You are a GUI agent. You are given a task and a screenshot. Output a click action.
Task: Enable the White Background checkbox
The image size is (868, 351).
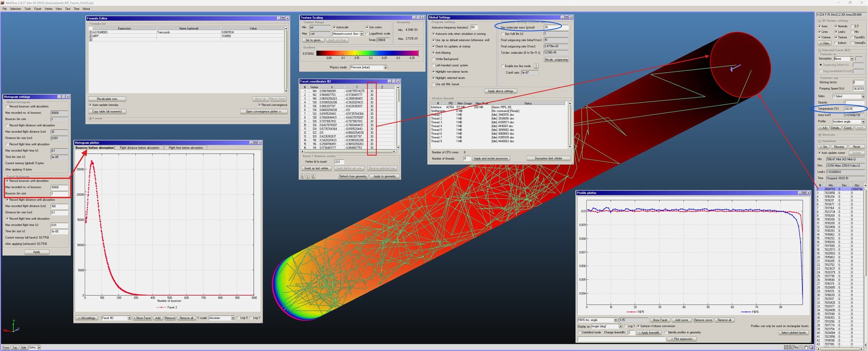(433, 59)
